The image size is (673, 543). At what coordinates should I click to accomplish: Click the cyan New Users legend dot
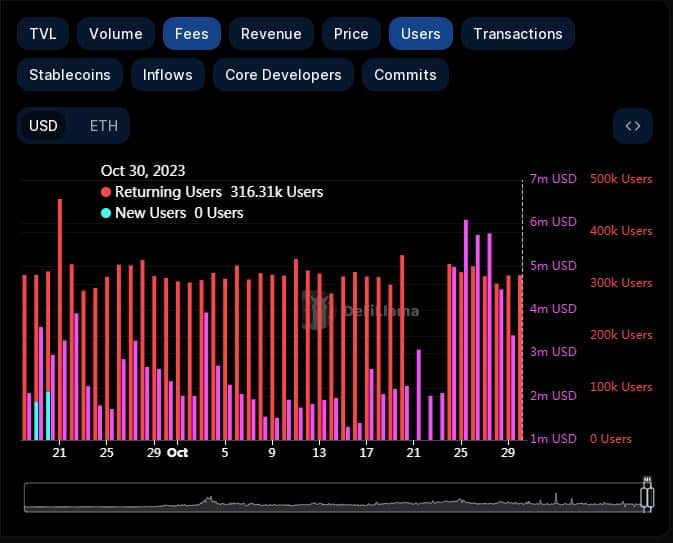[106, 213]
